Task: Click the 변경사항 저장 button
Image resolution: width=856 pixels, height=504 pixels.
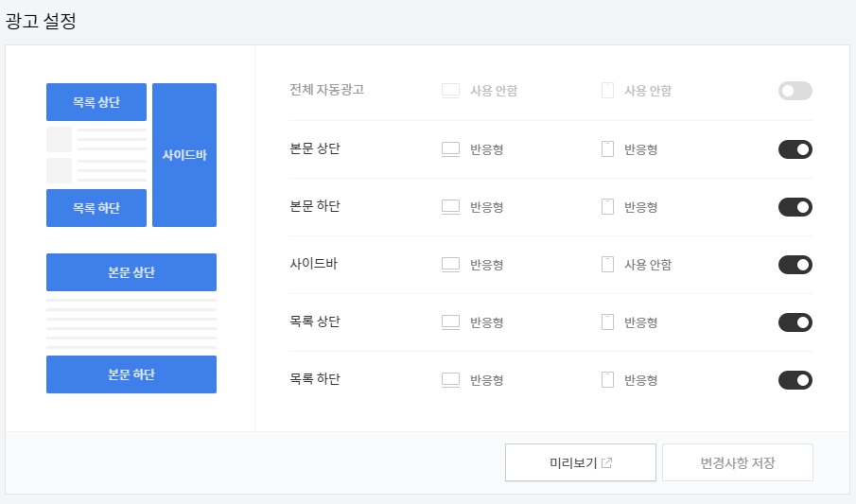Action: tap(738, 462)
